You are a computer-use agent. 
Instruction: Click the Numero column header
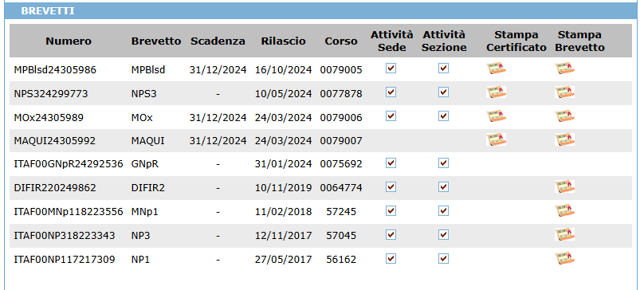pyautogui.click(x=69, y=41)
